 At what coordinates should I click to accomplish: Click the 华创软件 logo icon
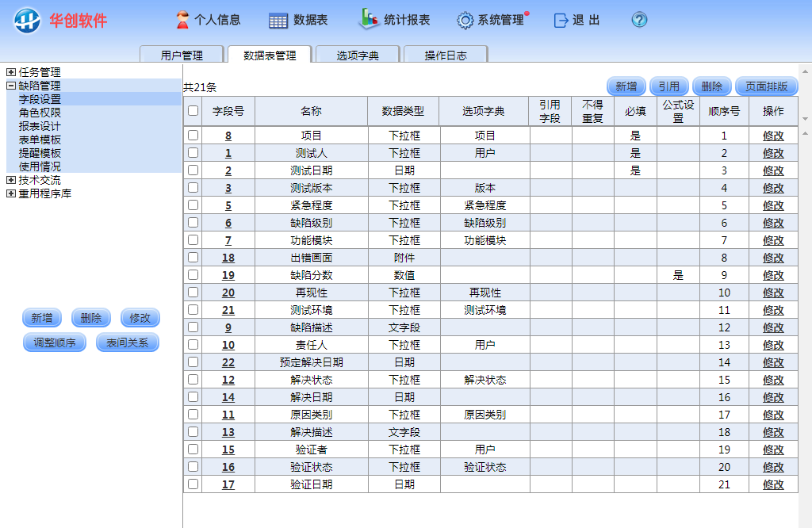[27, 21]
